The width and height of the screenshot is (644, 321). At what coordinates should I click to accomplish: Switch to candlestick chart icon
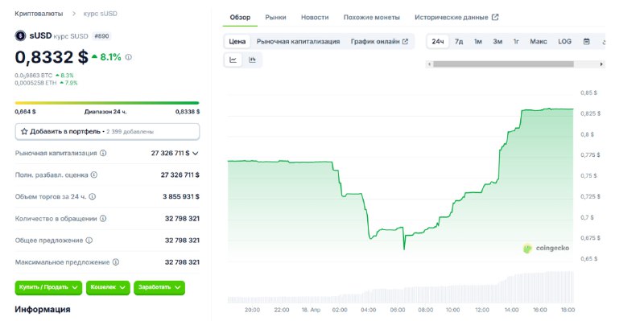[x=252, y=60]
